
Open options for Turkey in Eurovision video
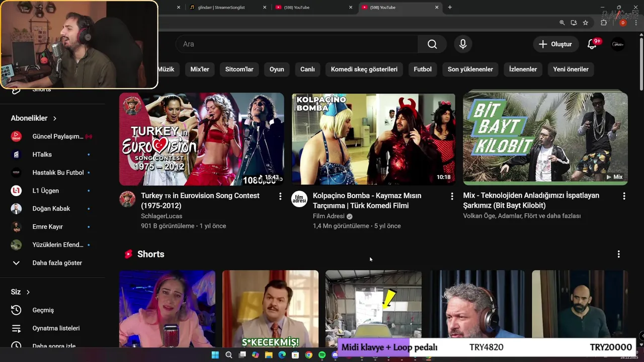280,197
